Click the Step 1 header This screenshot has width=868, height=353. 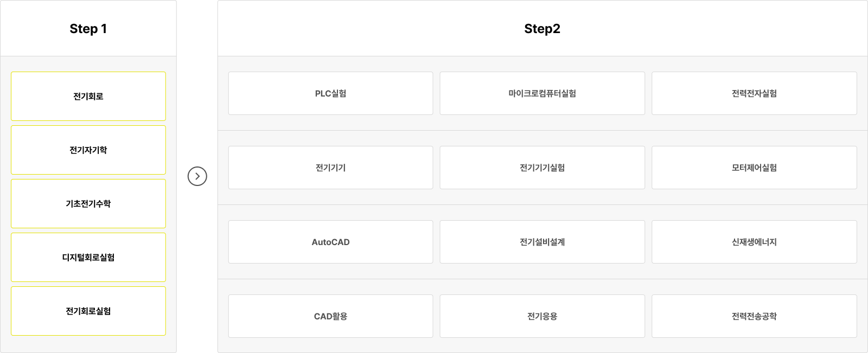88,28
